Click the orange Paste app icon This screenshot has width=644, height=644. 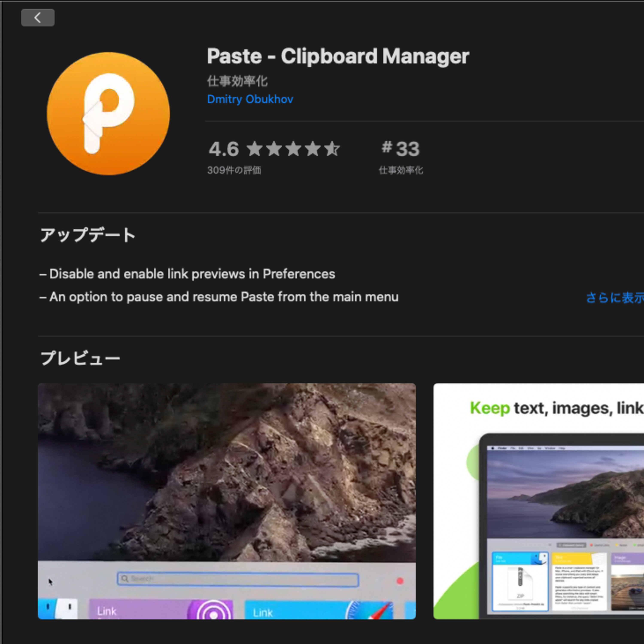[108, 114]
